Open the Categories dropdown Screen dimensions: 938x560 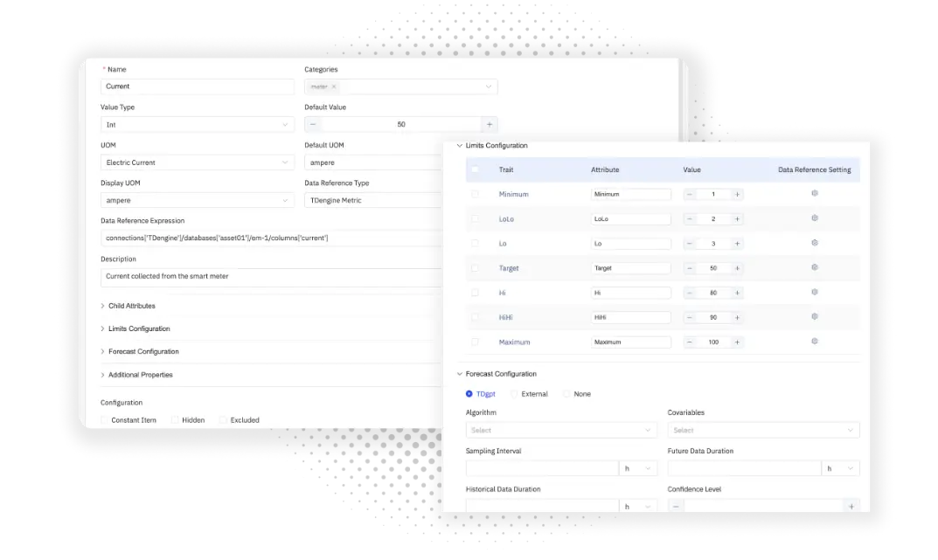(x=400, y=86)
